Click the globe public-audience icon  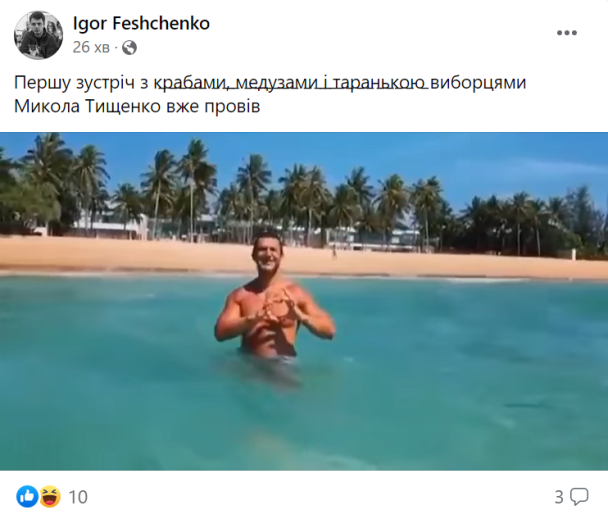coord(130,48)
